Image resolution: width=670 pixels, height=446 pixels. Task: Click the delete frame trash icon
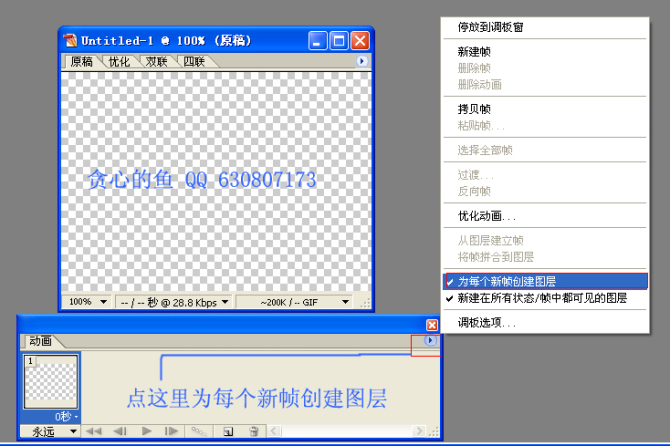click(x=254, y=431)
